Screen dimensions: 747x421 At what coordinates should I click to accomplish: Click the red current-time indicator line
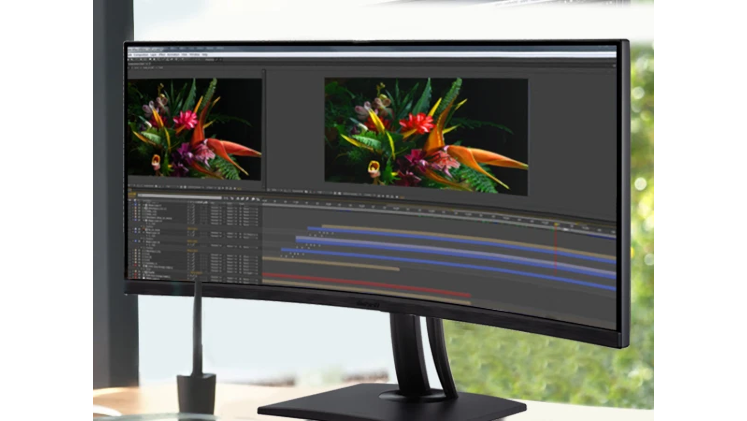555,249
